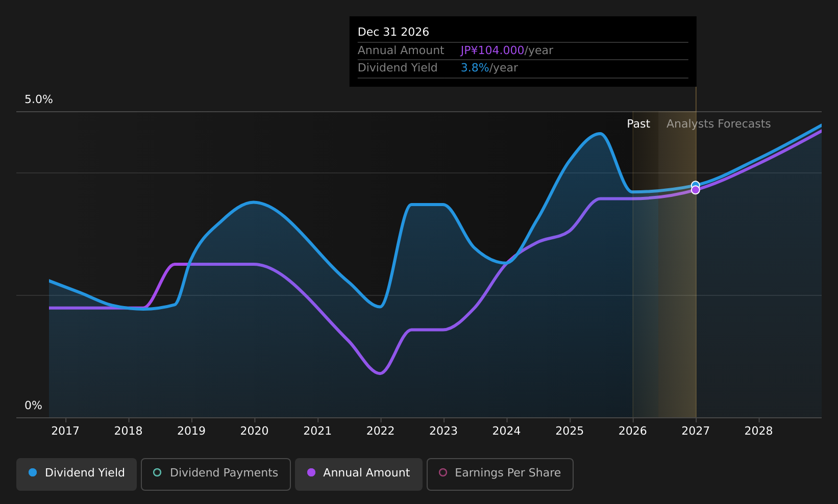Click the 3.8%/year tooltip value
The height and width of the screenshot is (504, 838).
click(x=489, y=68)
